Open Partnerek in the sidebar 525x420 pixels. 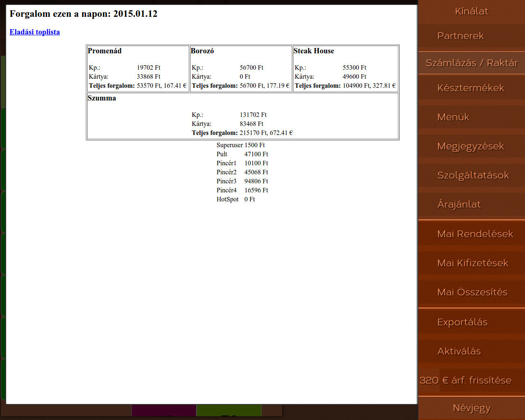tap(471, 36)
